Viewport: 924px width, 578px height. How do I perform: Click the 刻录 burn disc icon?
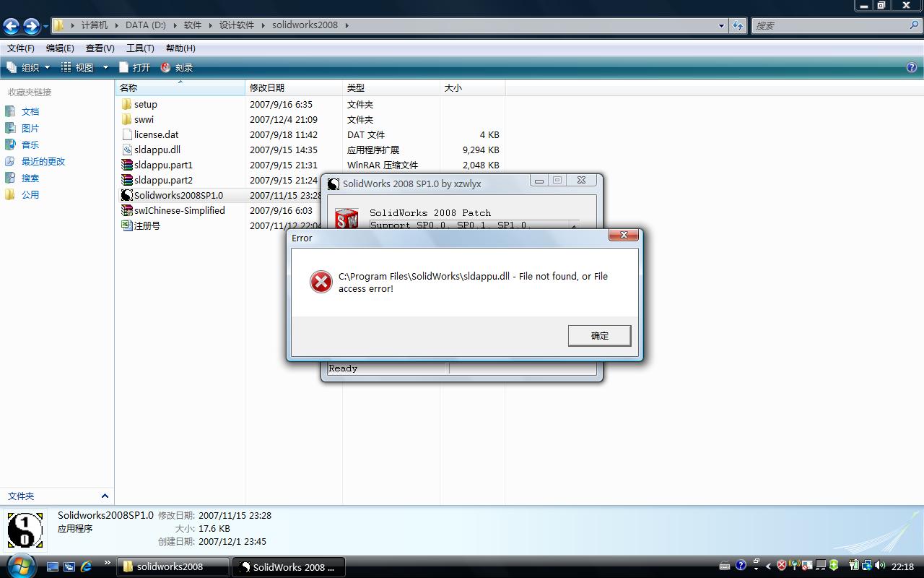pyautogui.click(x=165, y=67)
